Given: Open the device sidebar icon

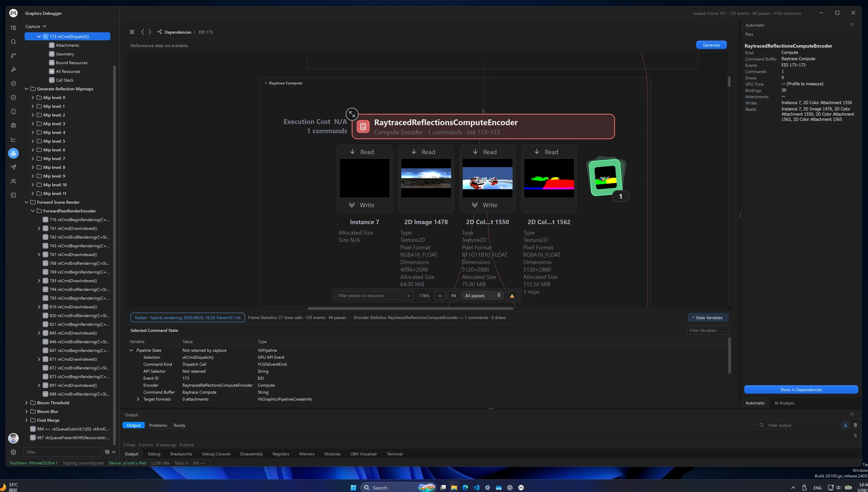Looking at the screenshot, I should 13,111.
